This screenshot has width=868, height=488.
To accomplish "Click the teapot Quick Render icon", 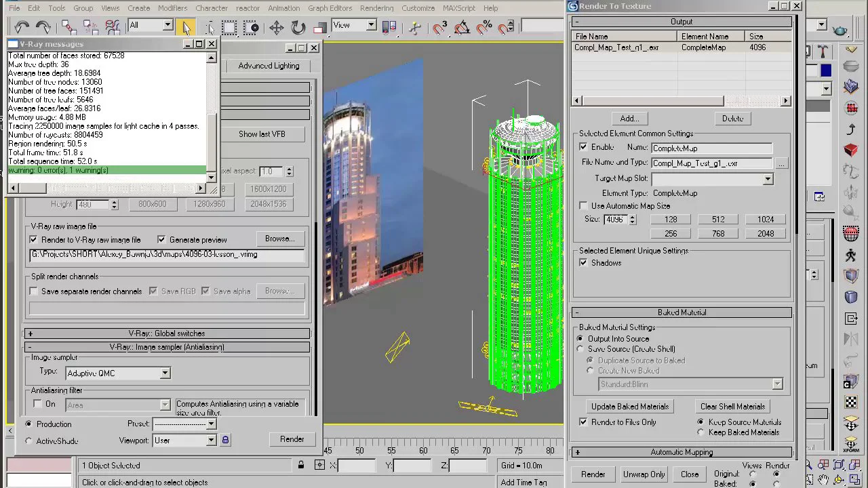I will (840, 30).
